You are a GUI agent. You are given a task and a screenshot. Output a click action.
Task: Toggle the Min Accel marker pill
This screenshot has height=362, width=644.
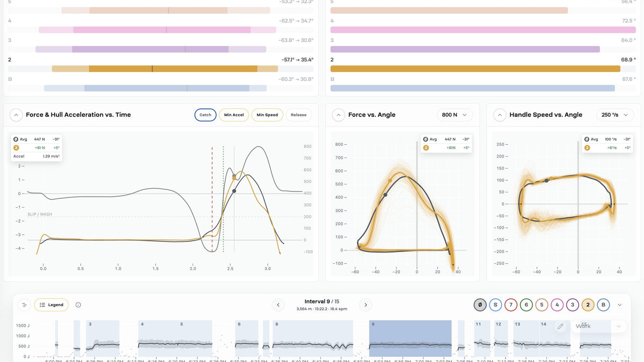[x=234, y=115]
